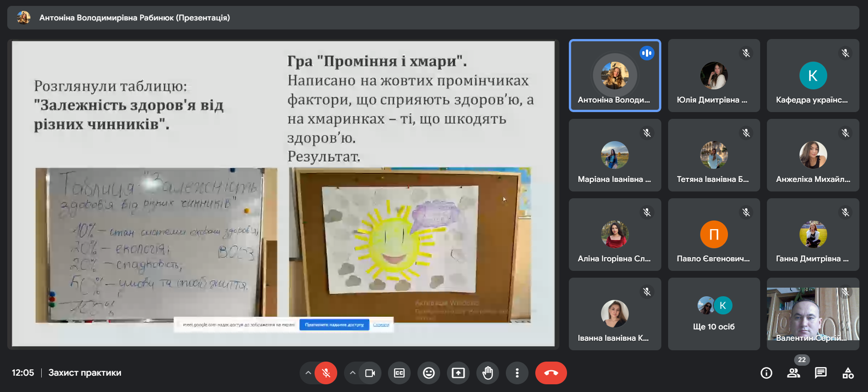Select Ганна Дмитрівна participant tile
The image size is (868, 392).
813,235
